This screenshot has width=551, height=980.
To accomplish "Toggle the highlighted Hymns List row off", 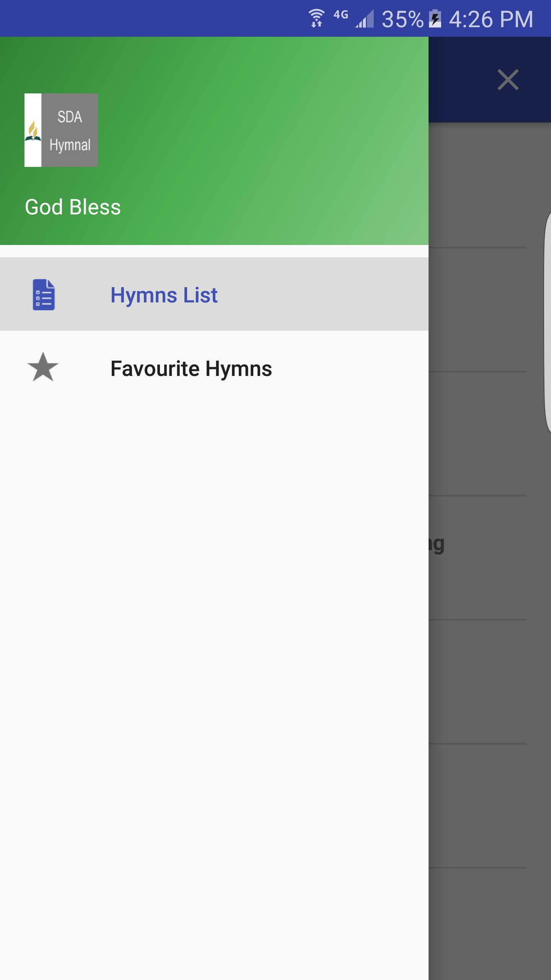I will 164,294.
